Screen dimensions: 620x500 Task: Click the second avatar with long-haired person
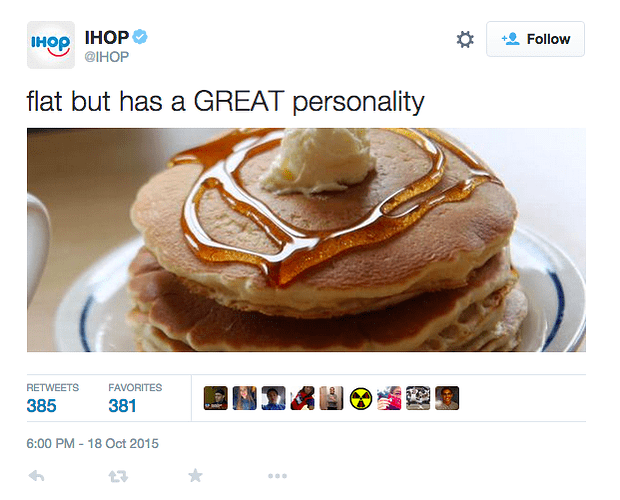pos(245,398)
